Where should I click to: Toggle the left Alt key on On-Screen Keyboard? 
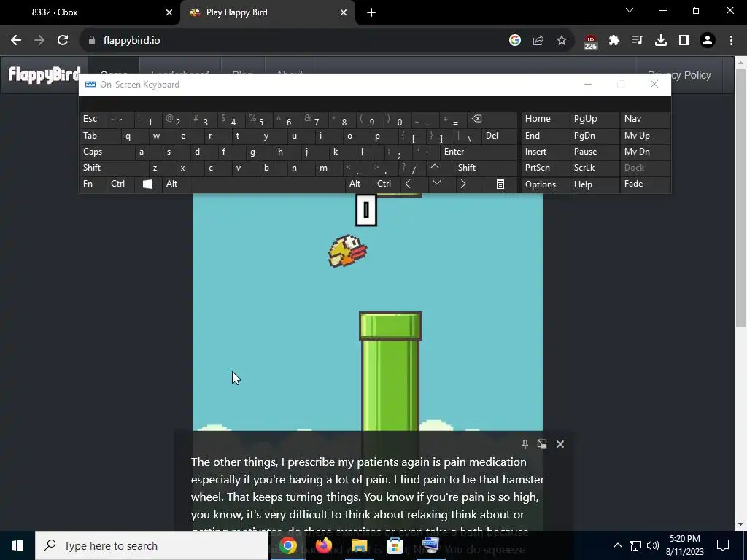pyautogui.click(x=175, y=184)
